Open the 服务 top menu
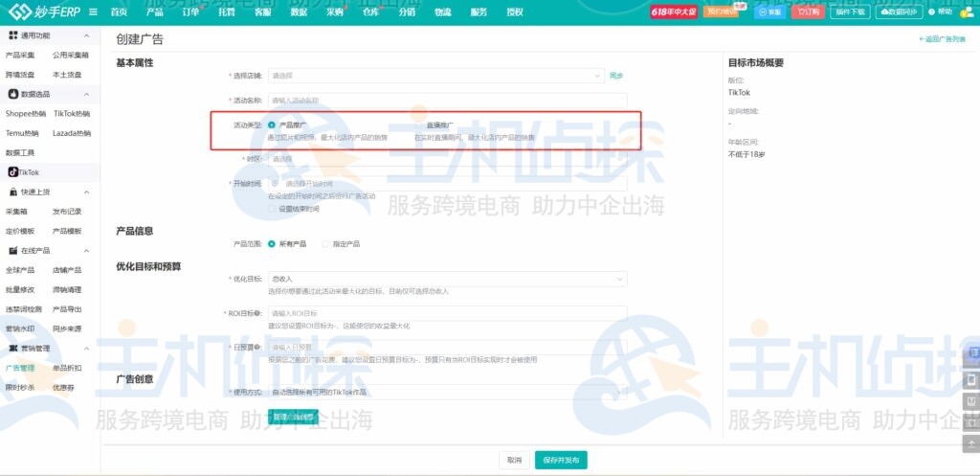Viewport: 980px width, 476px height. click(479, 11)
